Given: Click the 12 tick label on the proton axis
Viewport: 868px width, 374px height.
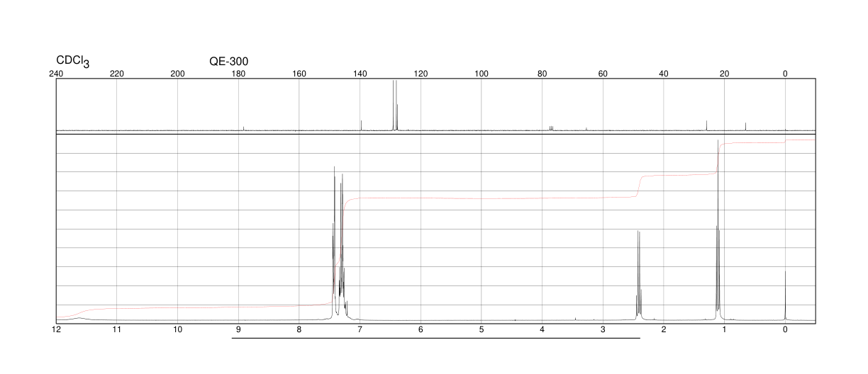Looking at the screenshot, I should (x=56, y=330).
